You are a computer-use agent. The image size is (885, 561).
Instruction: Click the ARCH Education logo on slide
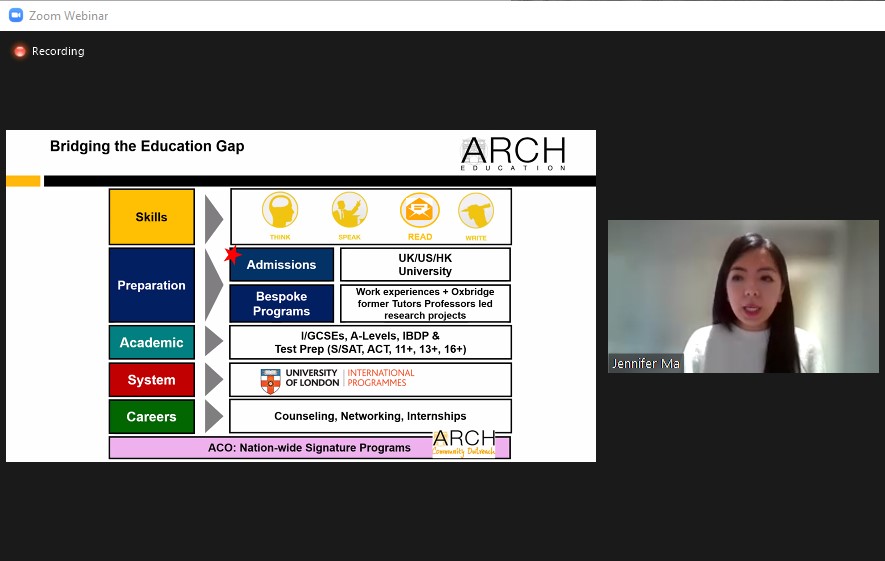[513, 154]
